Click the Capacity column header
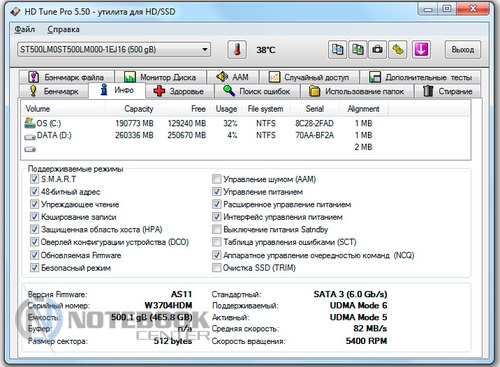 [131, 109]
